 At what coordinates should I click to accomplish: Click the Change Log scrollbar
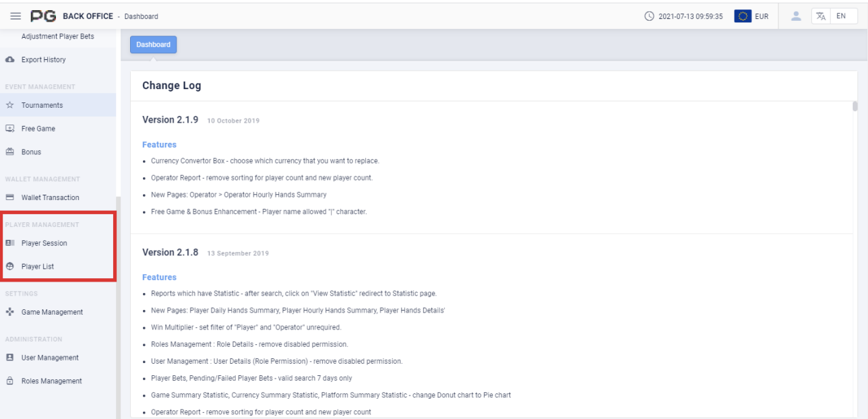click(855, 106)
